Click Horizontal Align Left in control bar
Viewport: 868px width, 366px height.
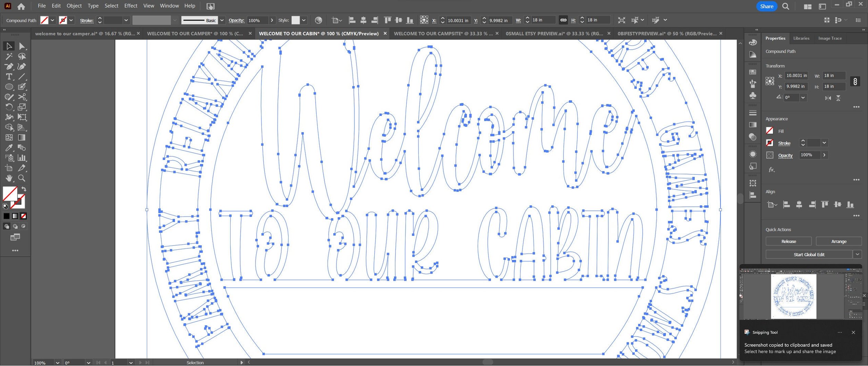click(352, 20)
